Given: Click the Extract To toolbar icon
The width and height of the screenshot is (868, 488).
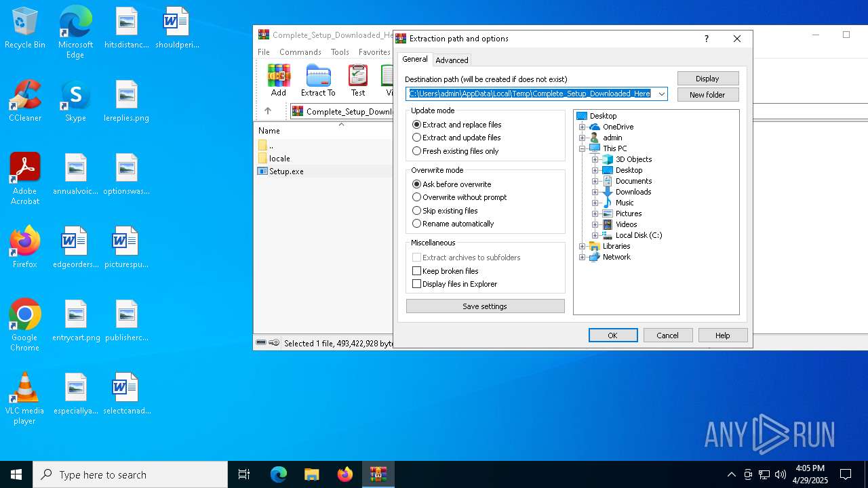Looking at the screenshot, I should 318,81.
